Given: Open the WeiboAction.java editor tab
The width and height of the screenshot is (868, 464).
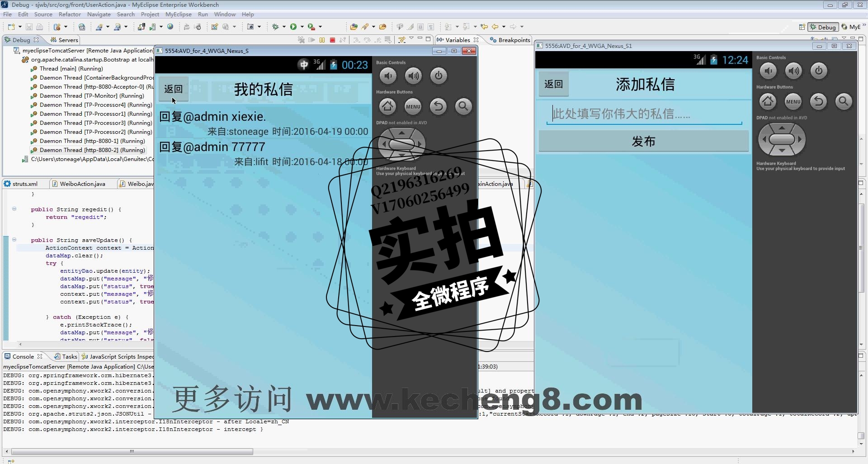Looking at the screenshot, I should [79, 184].
